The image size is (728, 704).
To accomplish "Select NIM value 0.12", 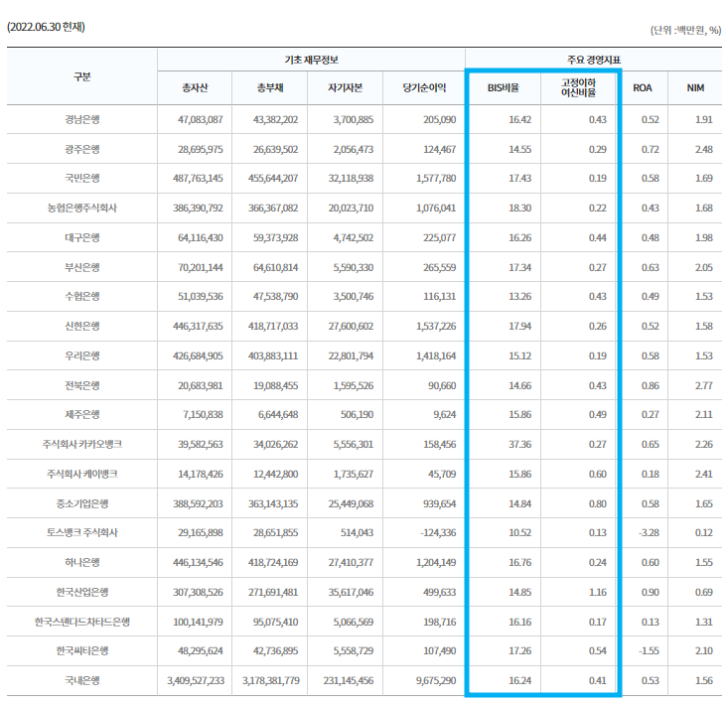I will pyautogui.click(x=704, y=532).
